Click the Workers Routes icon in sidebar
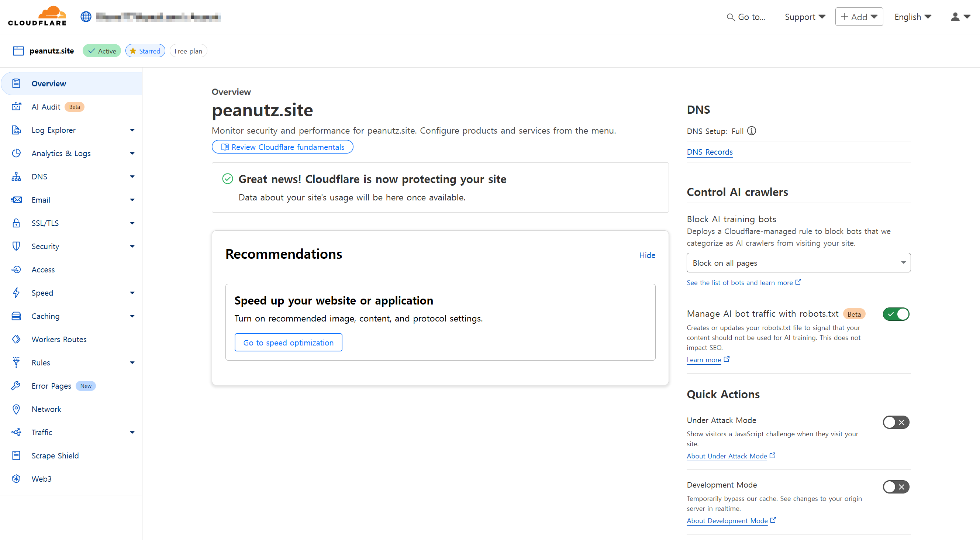The image size is (980, 540). coord(16,339)
